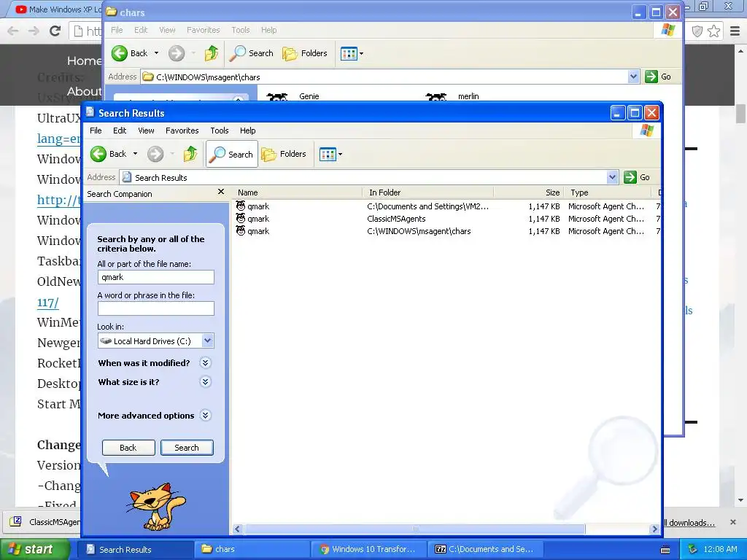
Task: Click the Windows Start button
Action: point(34,549)
